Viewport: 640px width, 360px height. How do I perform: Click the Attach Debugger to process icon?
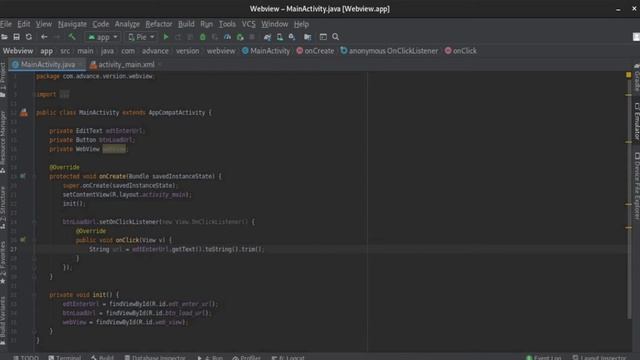point(240,37)
